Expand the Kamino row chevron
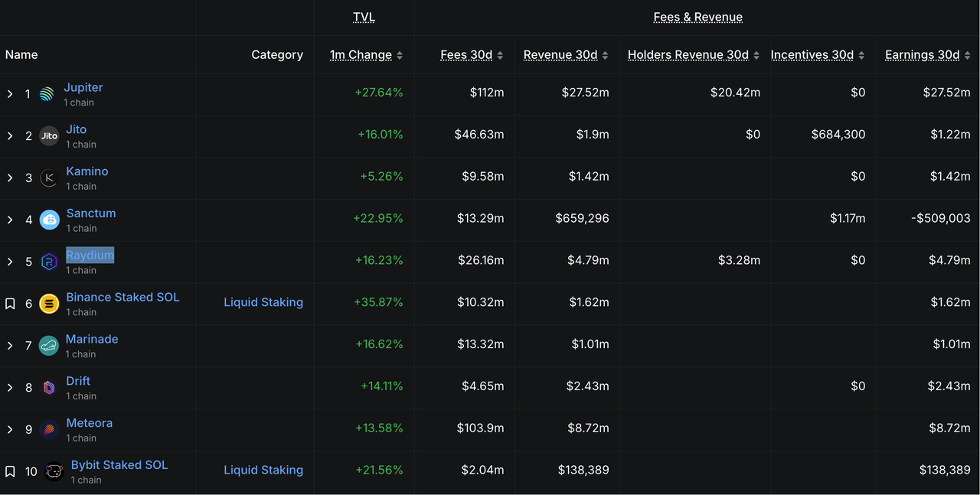Screen dimensions: 980x495 point(10,178)
